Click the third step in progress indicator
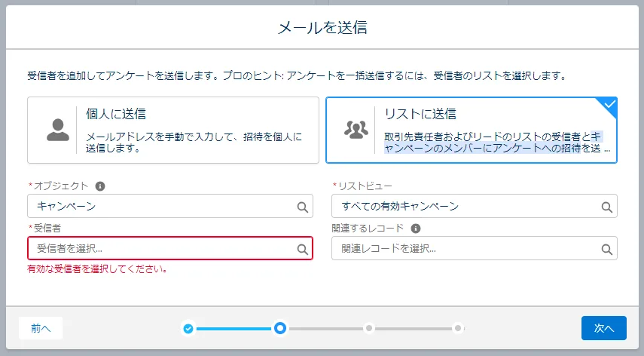644x356 pixels. click(x=368, y=328)
